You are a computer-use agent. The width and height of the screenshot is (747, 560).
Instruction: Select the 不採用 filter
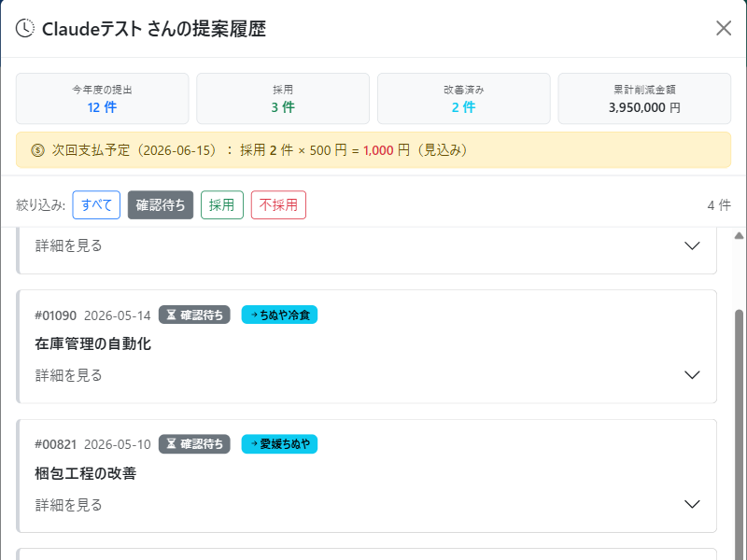pos(278,205)
